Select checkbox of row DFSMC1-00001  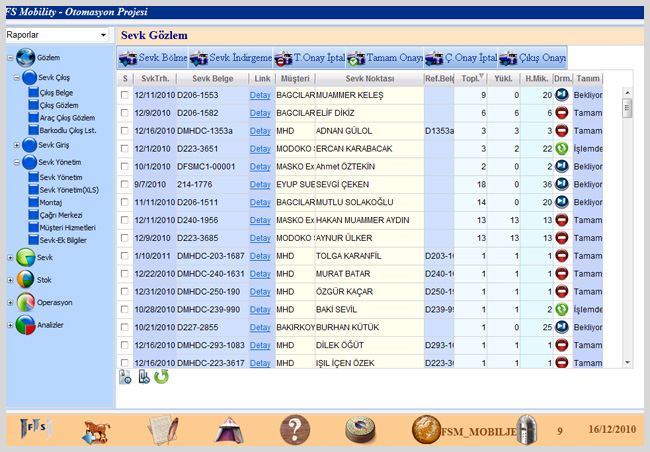125,167
